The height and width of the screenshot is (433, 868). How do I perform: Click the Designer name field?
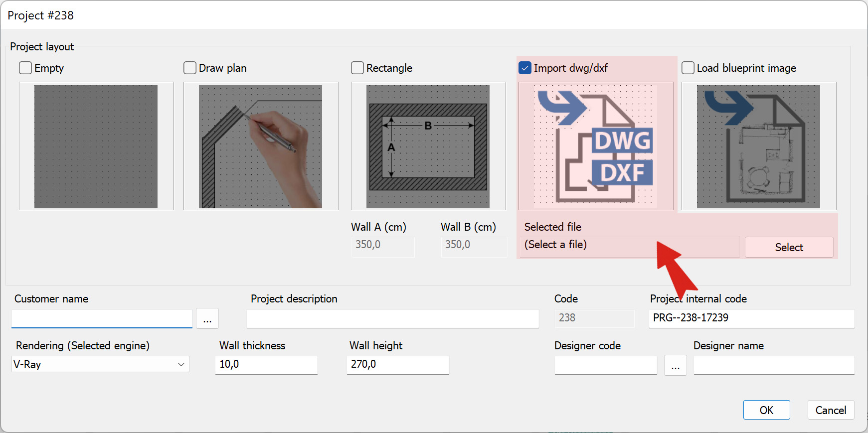point(774,365)
